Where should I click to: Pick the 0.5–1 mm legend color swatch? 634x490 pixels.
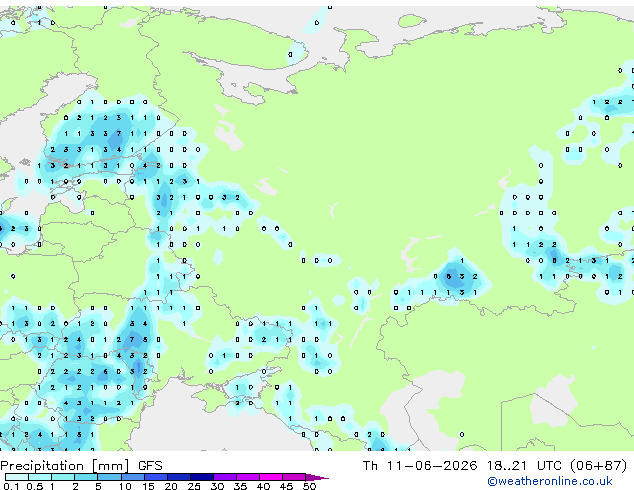coord(40,477)
